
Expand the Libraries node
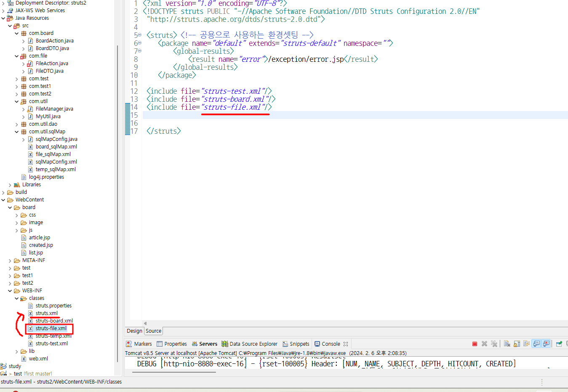[10, 185]
